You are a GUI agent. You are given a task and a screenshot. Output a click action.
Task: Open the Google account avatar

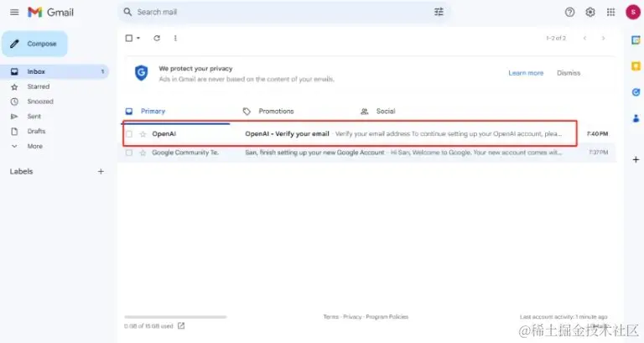[633, 12]
